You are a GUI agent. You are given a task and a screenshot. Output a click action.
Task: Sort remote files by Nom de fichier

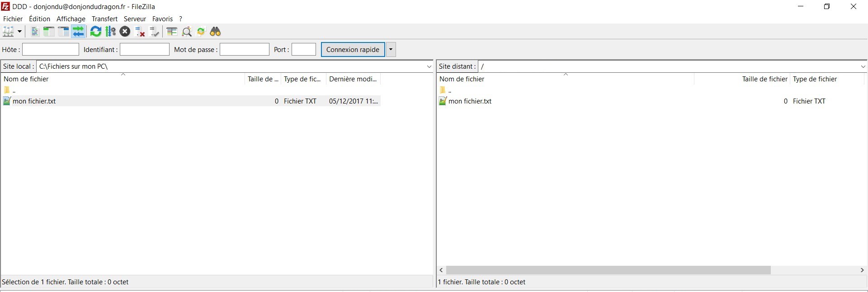565,79
